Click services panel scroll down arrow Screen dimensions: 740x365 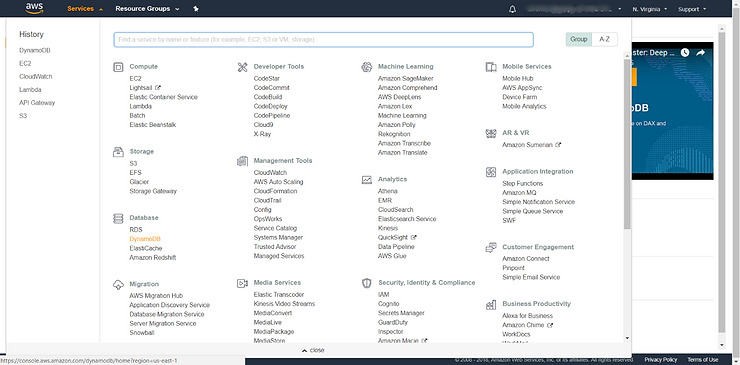(627, 338)
